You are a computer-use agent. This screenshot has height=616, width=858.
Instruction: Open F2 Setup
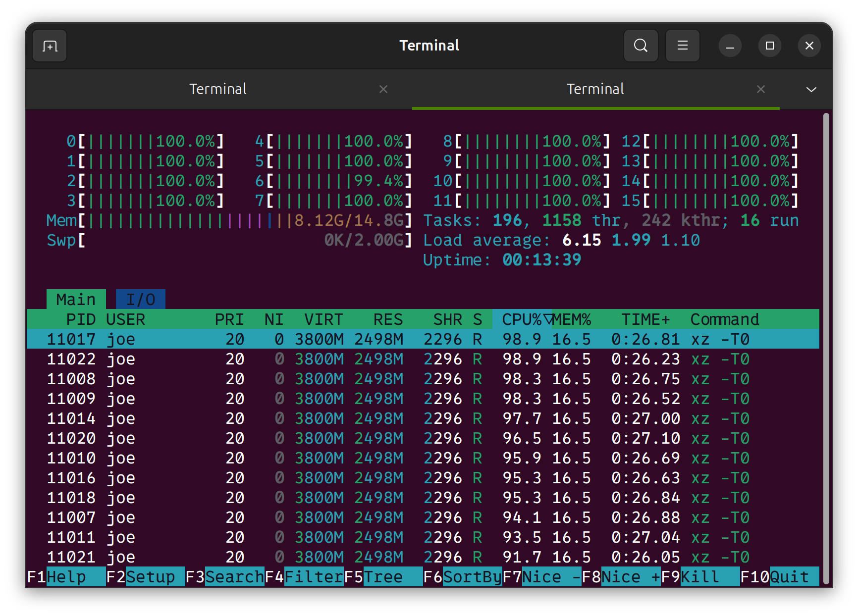click(x=146, y=577)
